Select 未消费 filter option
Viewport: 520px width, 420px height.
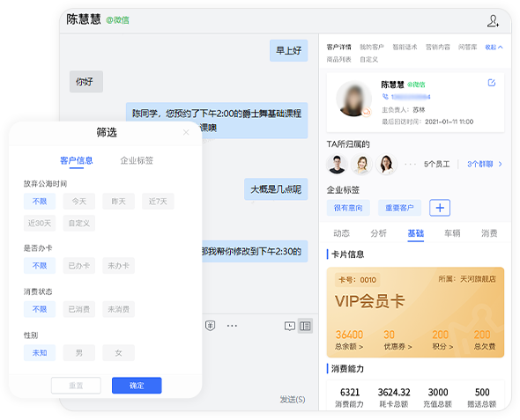[x=118, y=309]
